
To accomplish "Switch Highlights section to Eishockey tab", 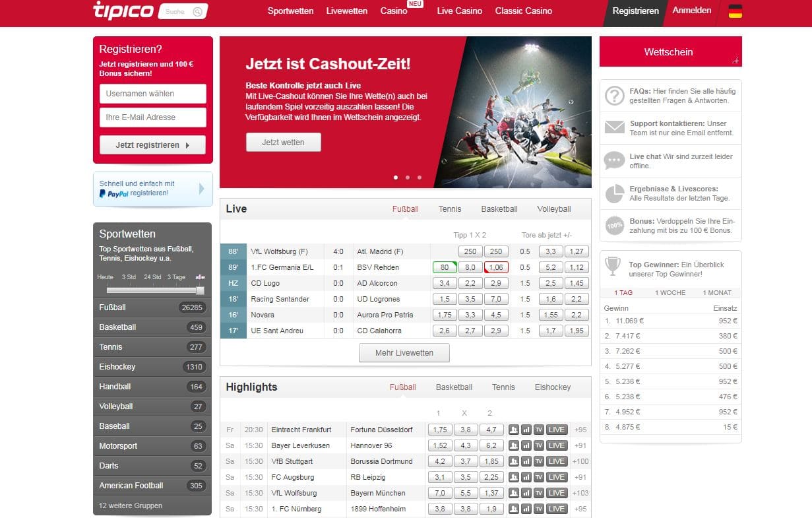I will click(x=553, y=387).
